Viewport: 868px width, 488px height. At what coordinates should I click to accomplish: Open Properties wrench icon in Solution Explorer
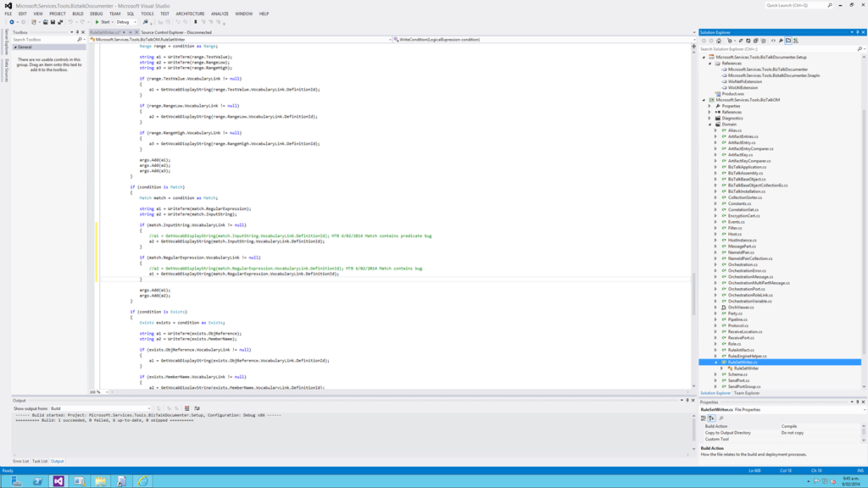click(x=781, y=41)
